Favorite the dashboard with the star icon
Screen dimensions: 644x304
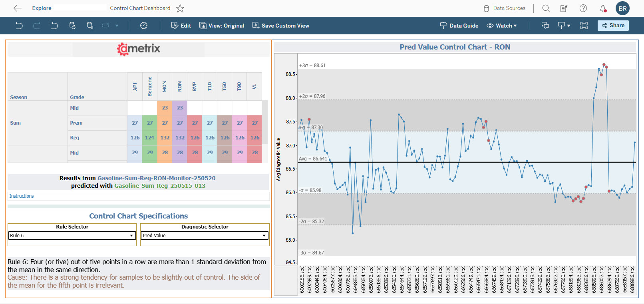coord(180,8)
